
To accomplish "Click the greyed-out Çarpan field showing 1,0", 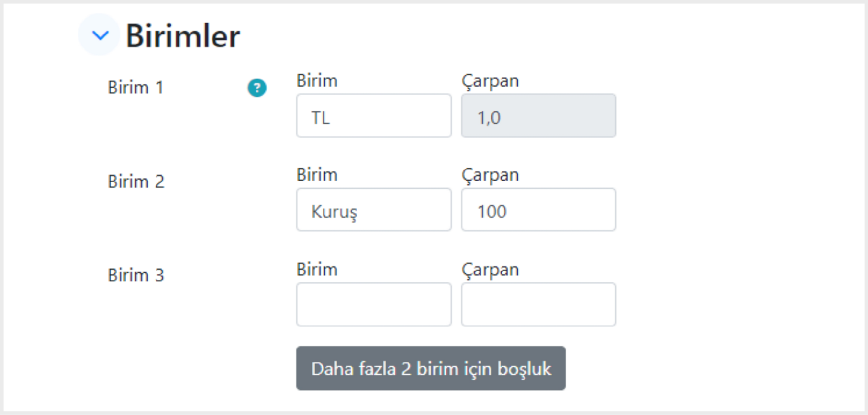I will (538, 116).
